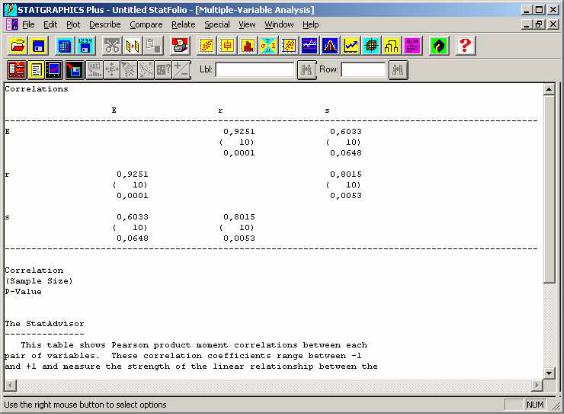Image resolution: width=564 pixels, height=414 pixels.
Task: Click the Open StatFolio folder icon
Action: click(17, 46)
